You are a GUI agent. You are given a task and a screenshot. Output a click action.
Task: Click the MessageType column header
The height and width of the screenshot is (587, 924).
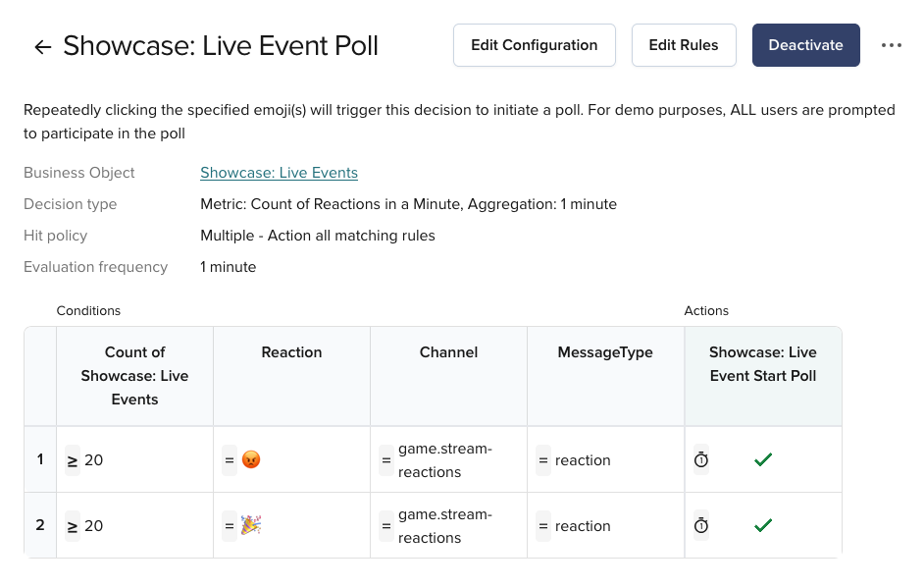(605, 352)
